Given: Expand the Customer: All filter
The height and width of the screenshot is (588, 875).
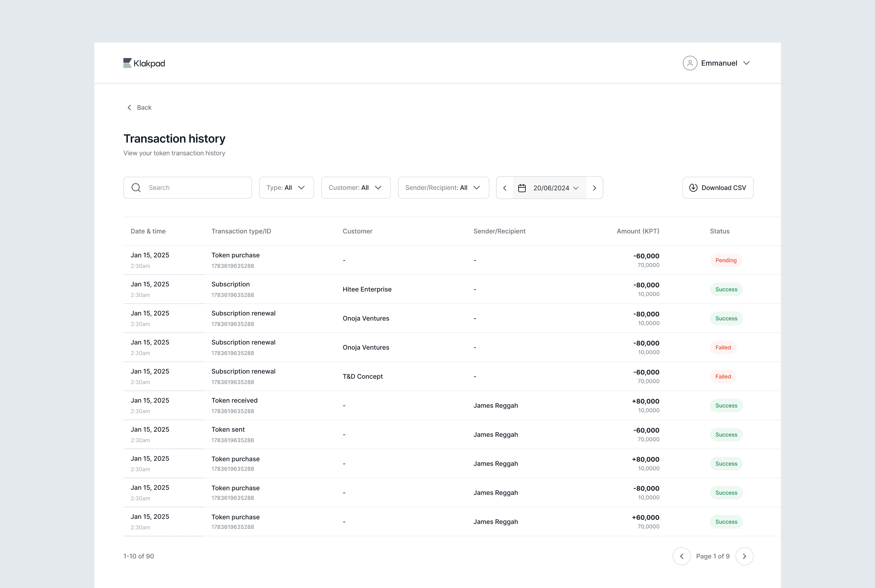Looking at the screenshot, I should click(x=356, y=187).
